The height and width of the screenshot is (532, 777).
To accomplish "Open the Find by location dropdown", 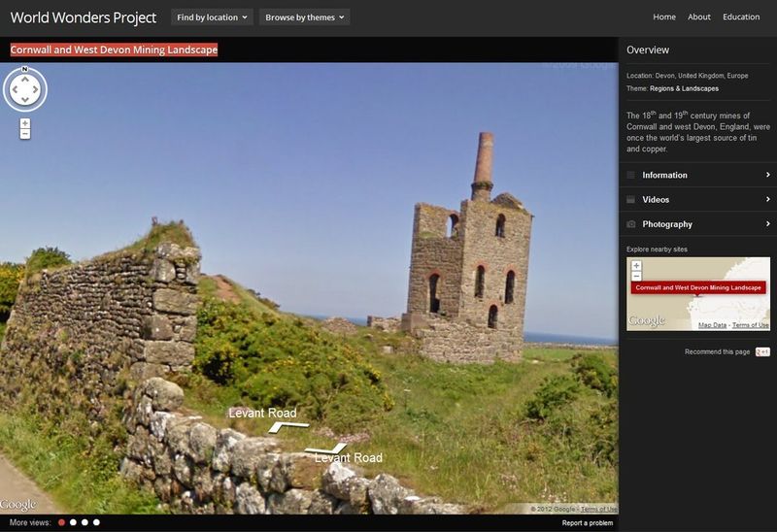I will point(212,17).
